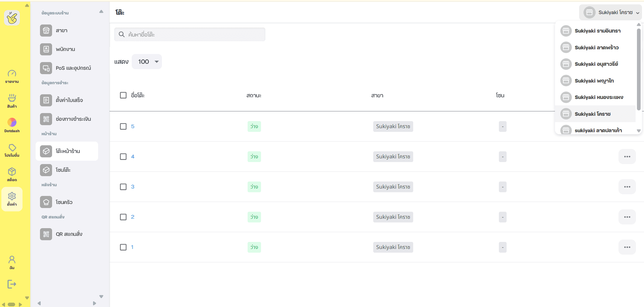Click the search magnifier icon

pos(122,34)
